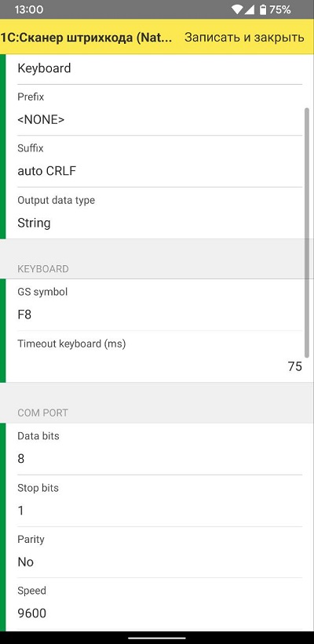Viewport: 314px width, 644px height.
Task: Tap the Записать и закрыть button
Action: point(244,38)
